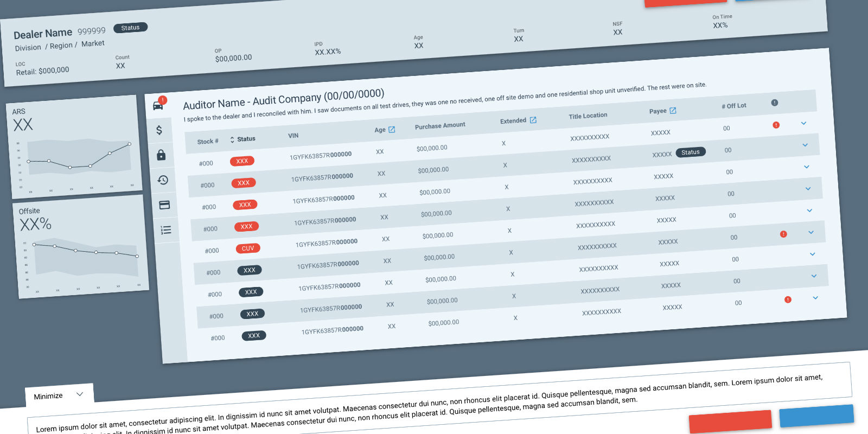The image size is (868, 434).
Task: Expand the first table row chevron
Action: coord(803,123)
